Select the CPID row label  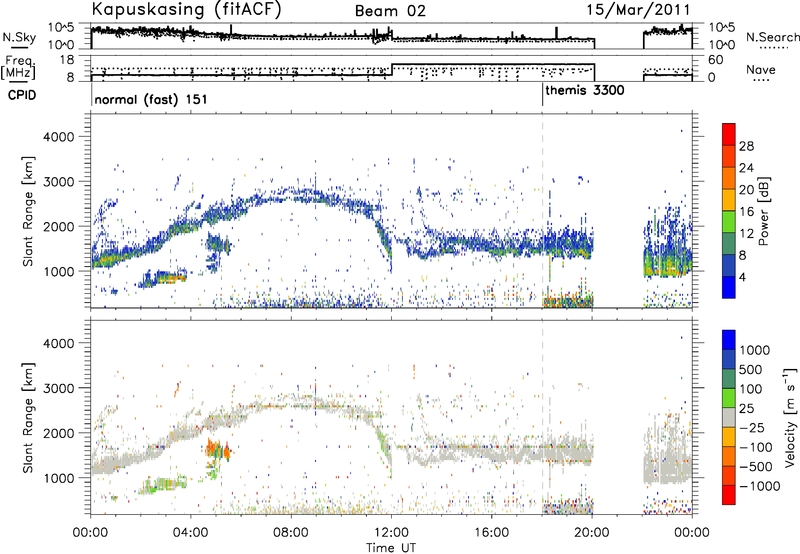[22, 95]
